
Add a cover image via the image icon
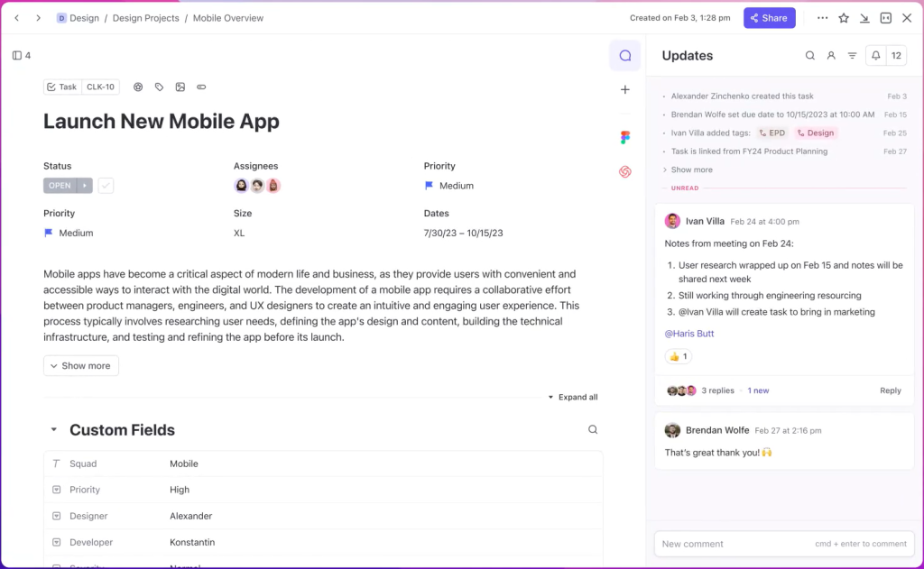click(180, 87)
